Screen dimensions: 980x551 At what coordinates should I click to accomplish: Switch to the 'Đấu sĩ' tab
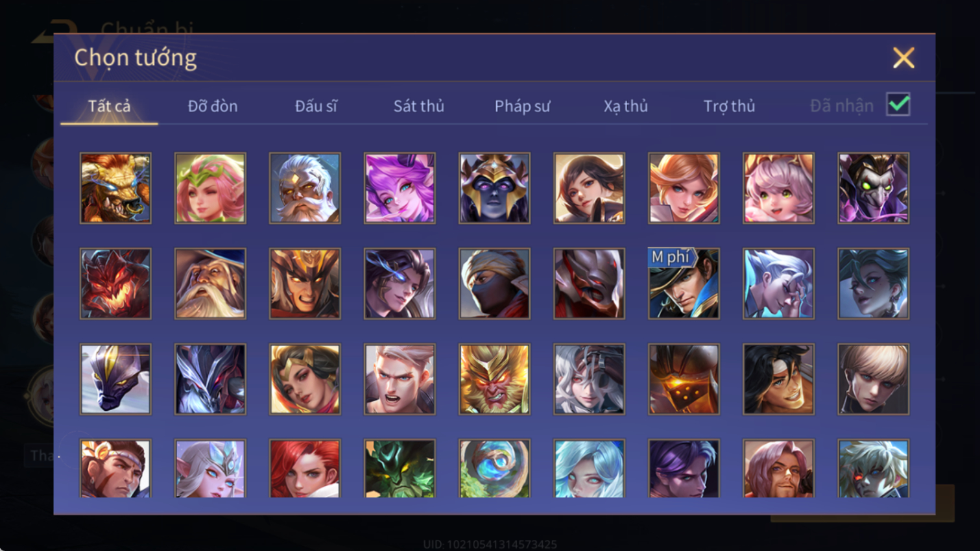(316, 106)
